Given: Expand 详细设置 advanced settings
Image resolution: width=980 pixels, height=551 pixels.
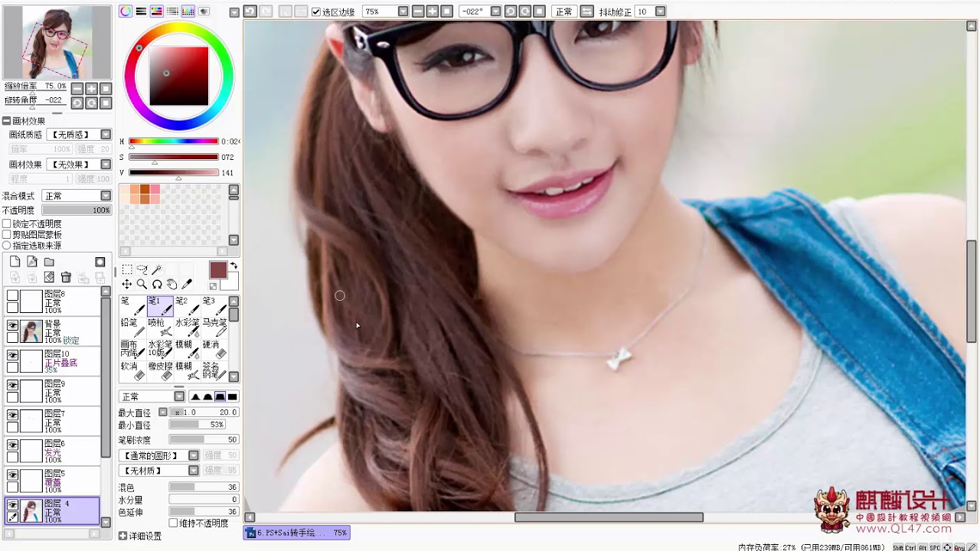Looking at the screenshot, I should tap(123, 536).
